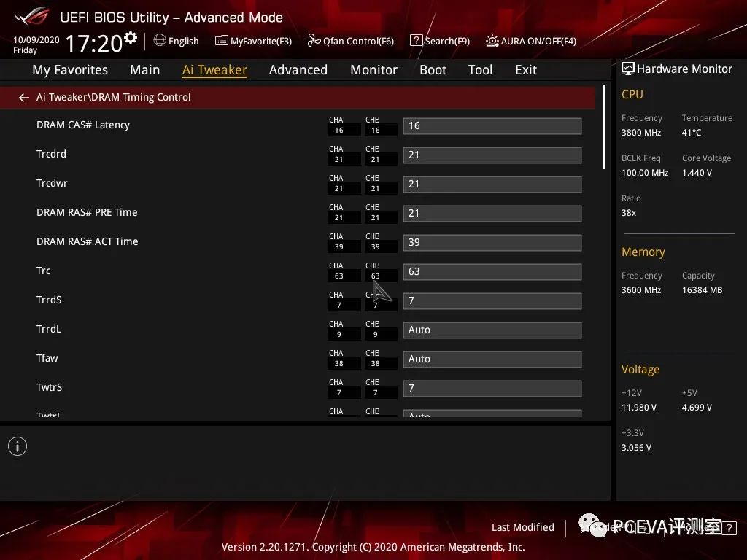Click the Last Modified button
The width and height of the screenshot is (747, 560).
[523, 527]
